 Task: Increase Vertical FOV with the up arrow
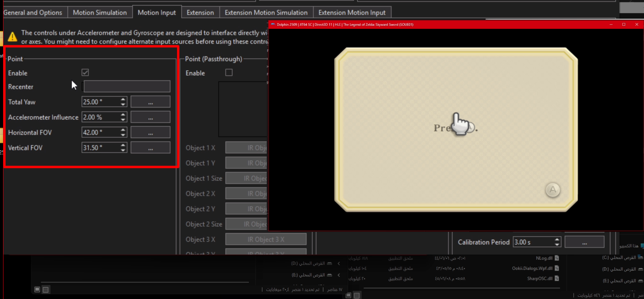point(123,145)
